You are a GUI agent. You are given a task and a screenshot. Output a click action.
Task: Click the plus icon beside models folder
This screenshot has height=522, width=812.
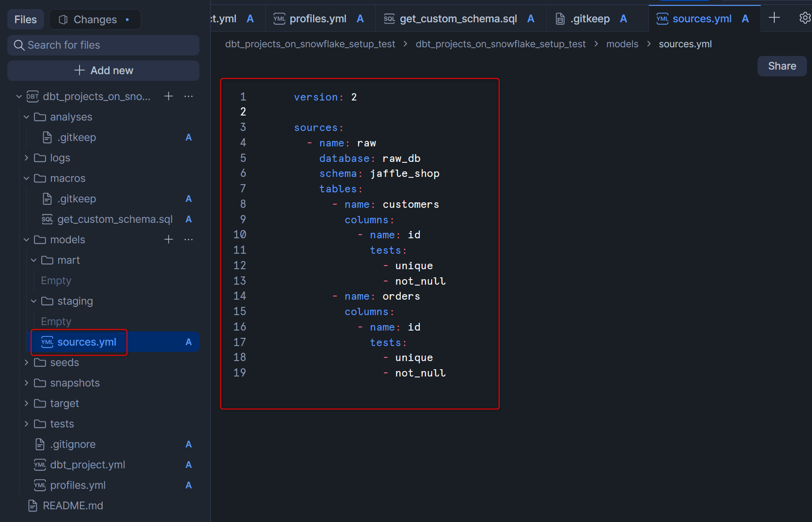tap(169, 240)
